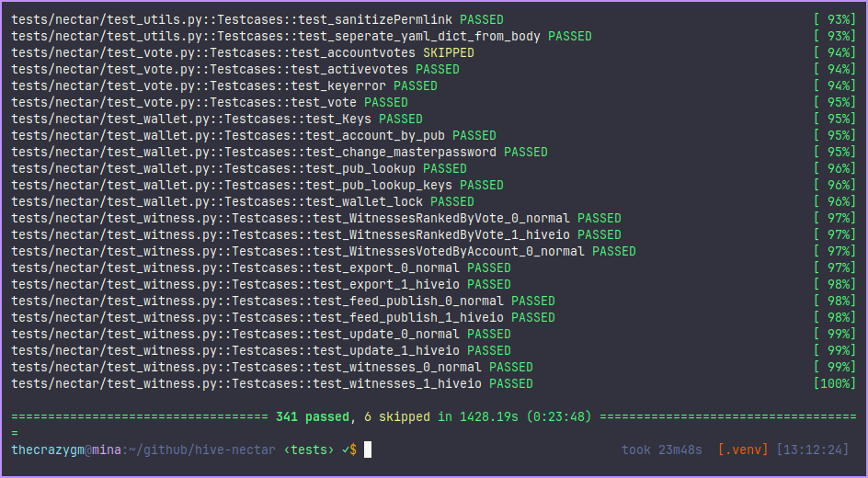The width and height of the screenshot is (868, 478).
Task: Click the ‹tests› git branch name
Action: pyautogui.click(x=308, y=450)
